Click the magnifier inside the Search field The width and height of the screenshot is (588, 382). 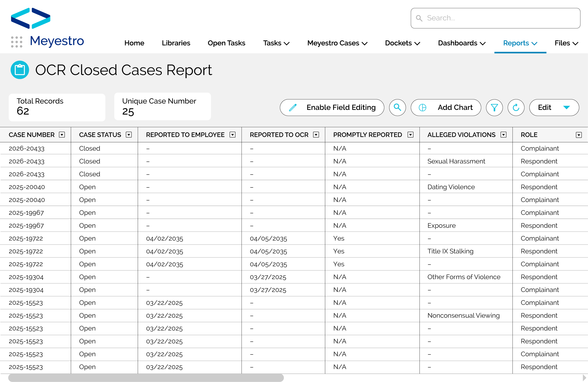pyautogui.click(x=419, y=18)
